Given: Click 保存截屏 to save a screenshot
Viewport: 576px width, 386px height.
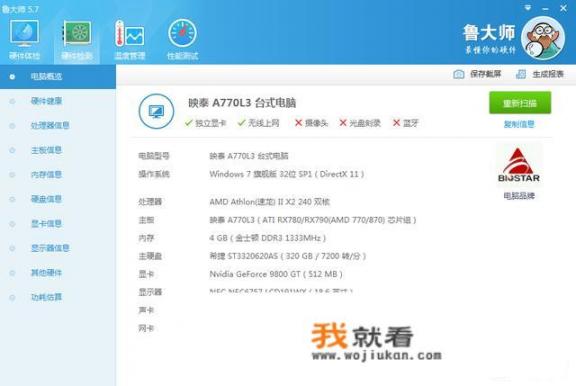Looking at the screenshot, I should (x=485, y=74).
